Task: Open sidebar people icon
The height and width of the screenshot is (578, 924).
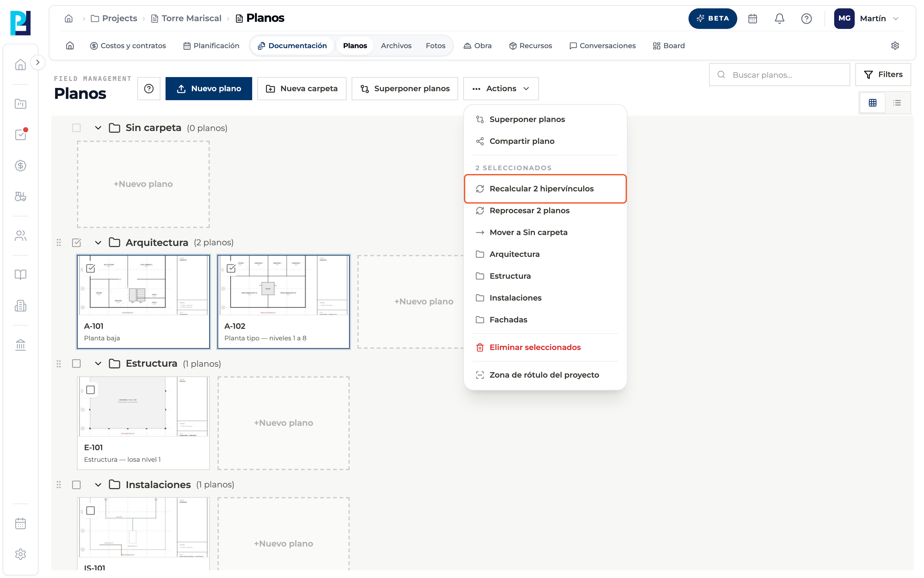Action: 21,235
